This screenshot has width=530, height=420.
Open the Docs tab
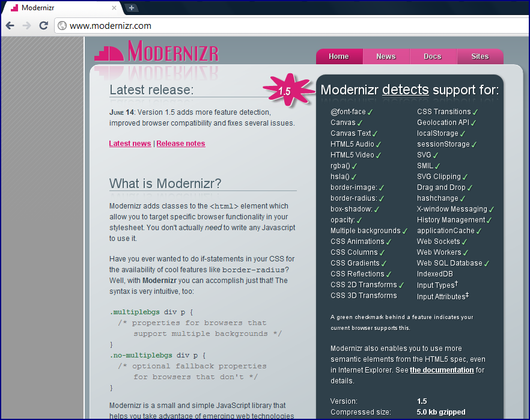coord(433,56)
